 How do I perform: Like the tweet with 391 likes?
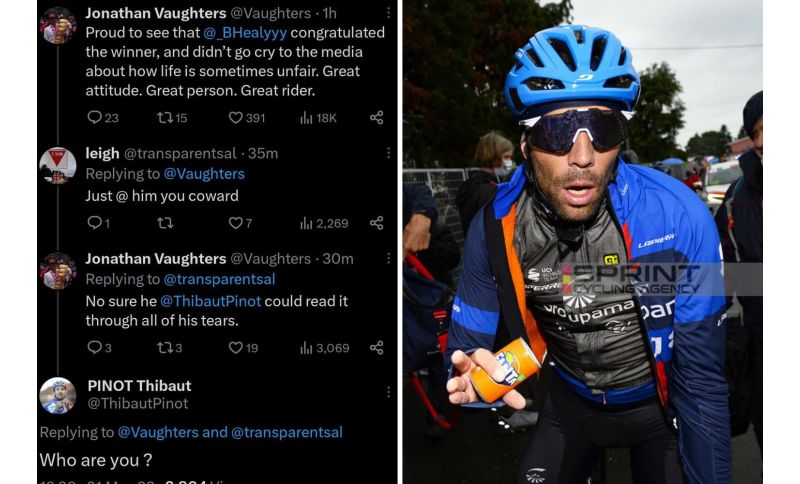point(246,118)
